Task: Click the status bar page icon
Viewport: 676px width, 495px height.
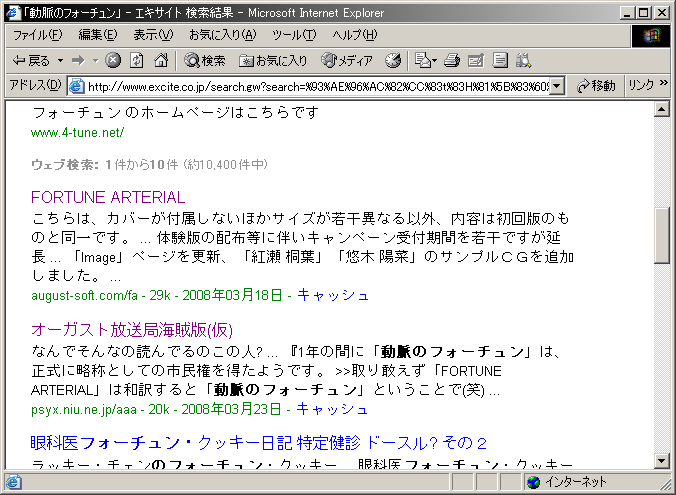Action: coord(13,482)
